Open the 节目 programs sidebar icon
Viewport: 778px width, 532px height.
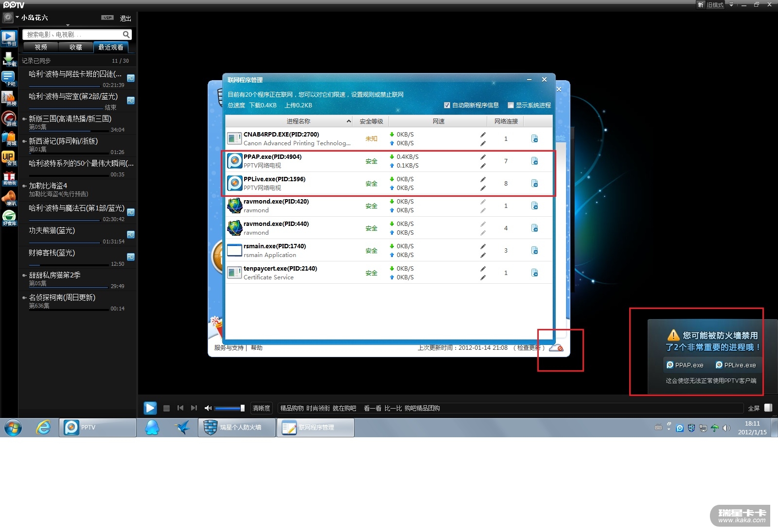9,38
